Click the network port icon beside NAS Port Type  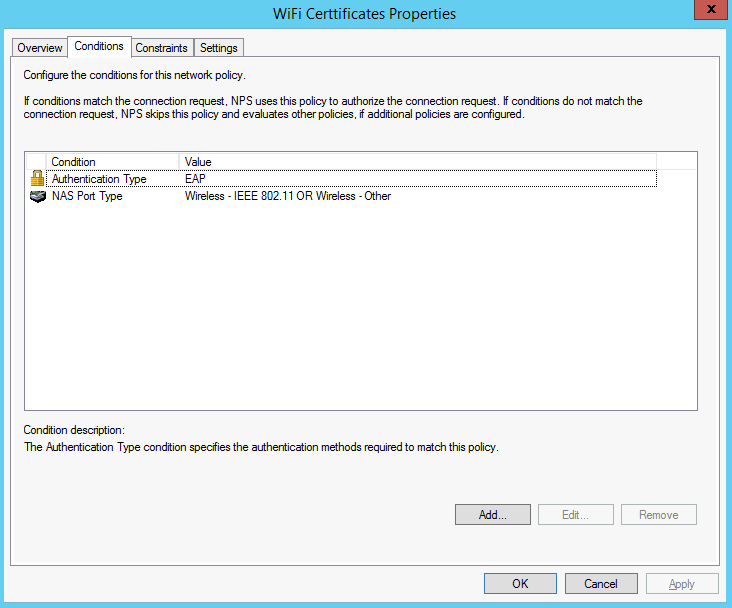37,196
